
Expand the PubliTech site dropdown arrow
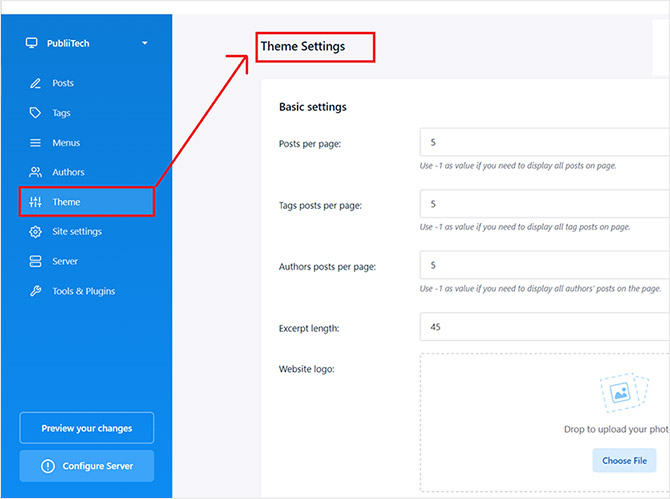[x=145, y=43]
